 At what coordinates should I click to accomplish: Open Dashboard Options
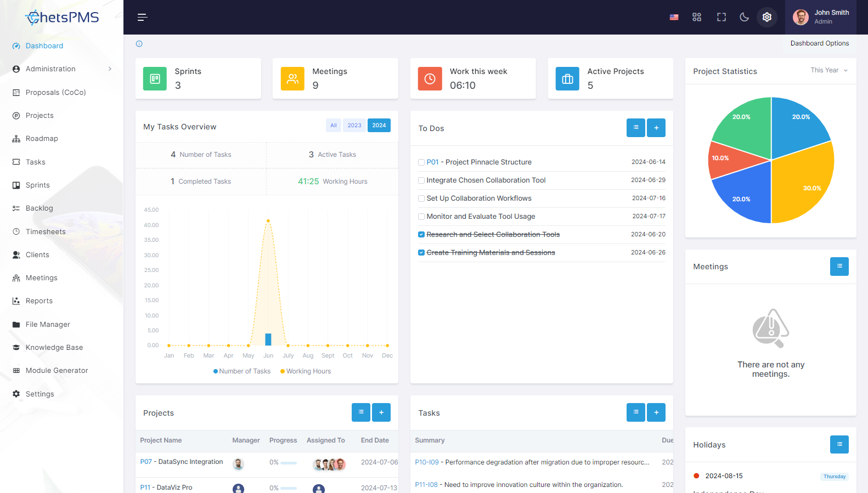coord(820,43)
